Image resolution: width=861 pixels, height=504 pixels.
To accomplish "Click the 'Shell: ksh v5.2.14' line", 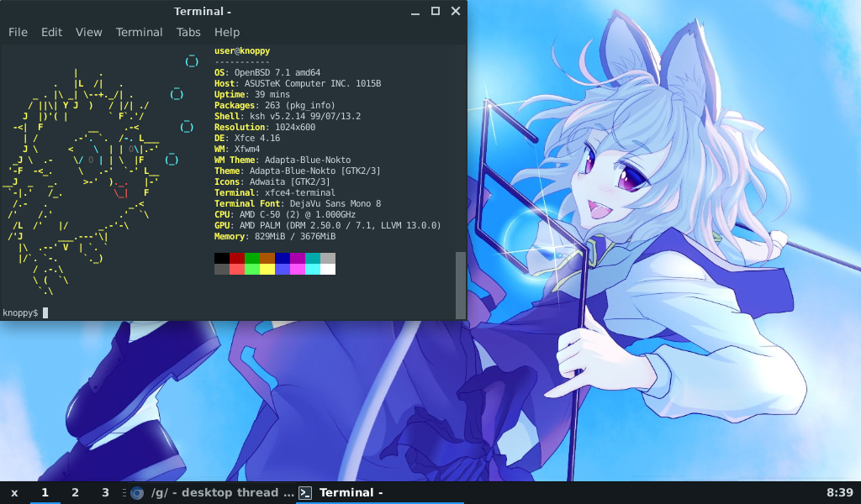I will click(288, 116).
